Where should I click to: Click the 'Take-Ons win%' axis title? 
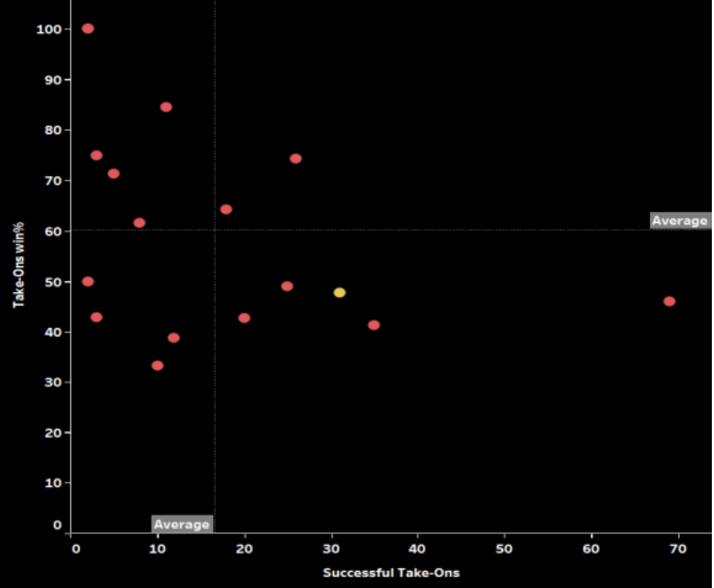pyautogui.click(x=19, y=264)
